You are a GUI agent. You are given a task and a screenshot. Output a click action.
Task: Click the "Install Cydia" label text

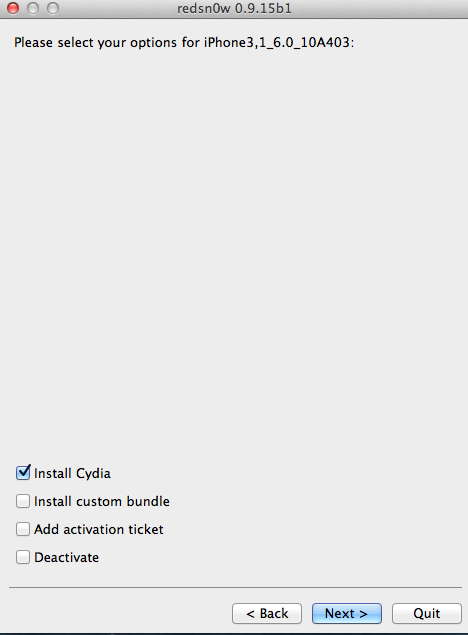click(x=72, y=473)
